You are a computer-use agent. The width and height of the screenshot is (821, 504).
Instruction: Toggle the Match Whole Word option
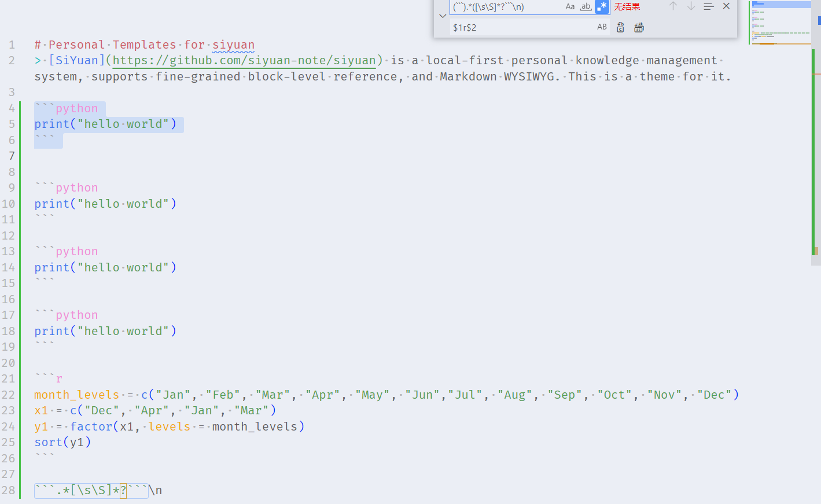tap(585, 7)
